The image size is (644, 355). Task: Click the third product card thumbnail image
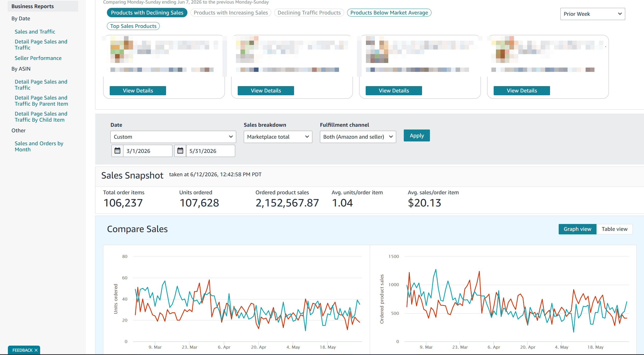pos(377,50)
